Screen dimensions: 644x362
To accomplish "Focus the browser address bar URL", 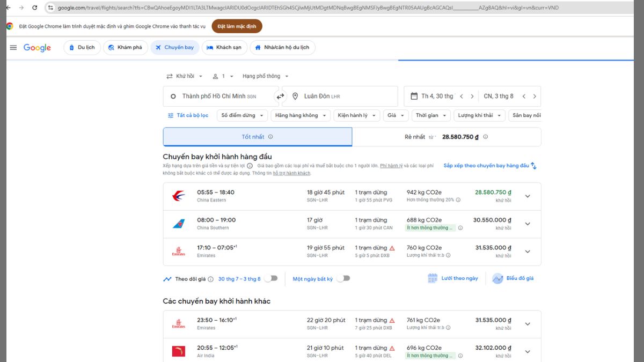I will 309,8.
